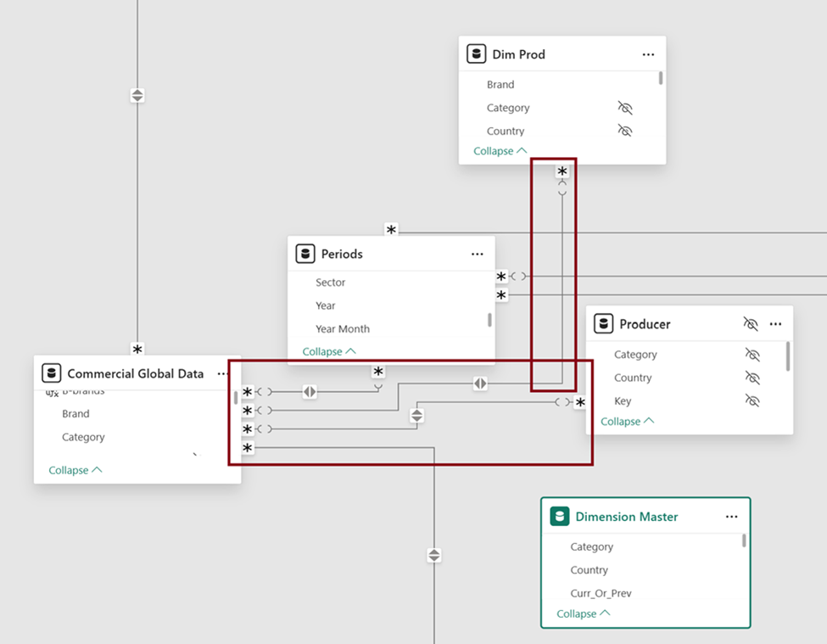Image resolution: width=827 pixels, height=644 pixels.
Task: Select the filter direction arrow on Dim Prod relationship
Action: [x=480, y=383]
